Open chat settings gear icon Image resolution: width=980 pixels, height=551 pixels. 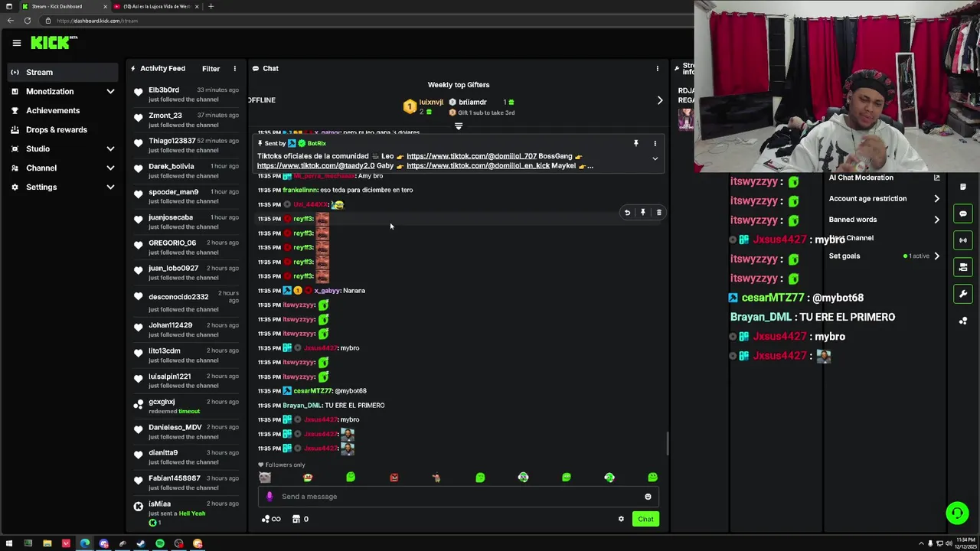click(621, 519)
